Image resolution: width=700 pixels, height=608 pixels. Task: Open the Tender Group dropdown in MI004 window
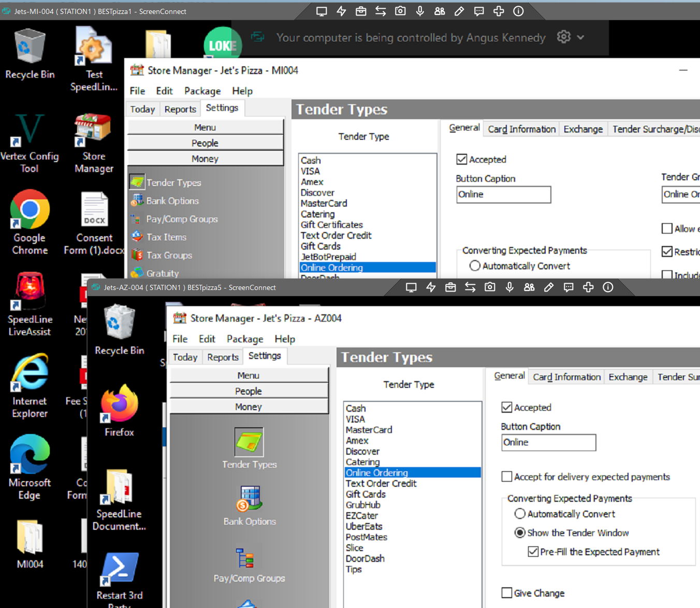pyautogui.click(x=681, y=194)
